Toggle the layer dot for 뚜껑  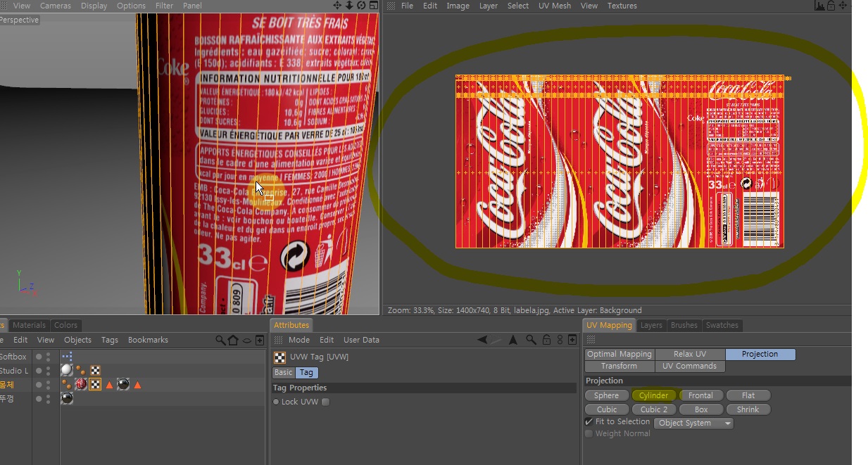(39, 399)
